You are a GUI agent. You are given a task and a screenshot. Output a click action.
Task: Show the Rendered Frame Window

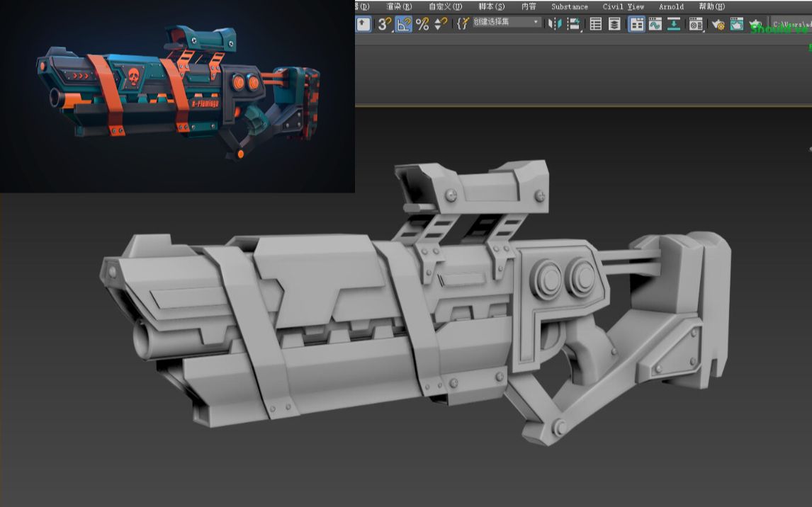[x=738, y=25]
